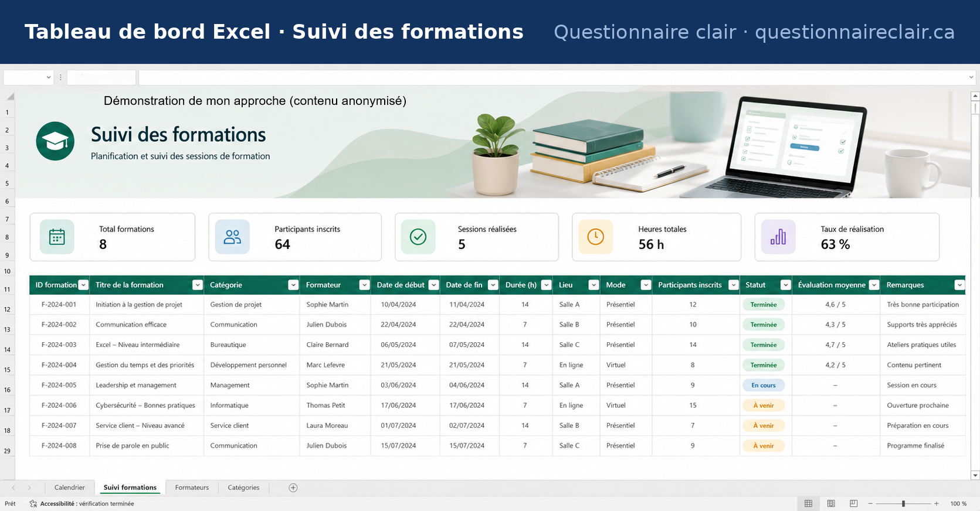Open the Catégories sheet tab
The width and height of the screenshot is (980, 511).
point(243,488)
